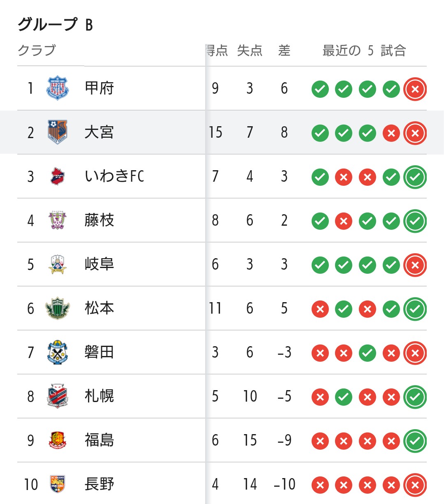
Task: Click the 大宮 club crest icon
Action: pos(57,132)
